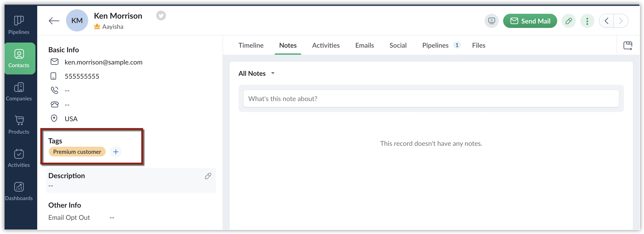
Task: Click the USA location text
Action: (x=71, y=119)
